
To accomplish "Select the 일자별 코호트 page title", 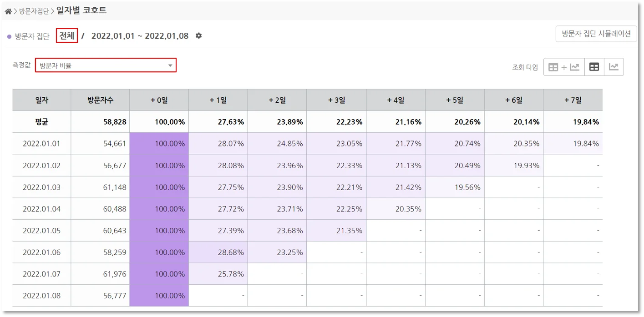I will click(x=80, y=10).
